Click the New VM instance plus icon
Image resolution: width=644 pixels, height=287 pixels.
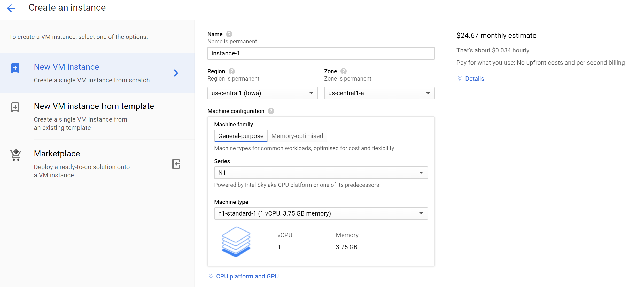(15, 68)
